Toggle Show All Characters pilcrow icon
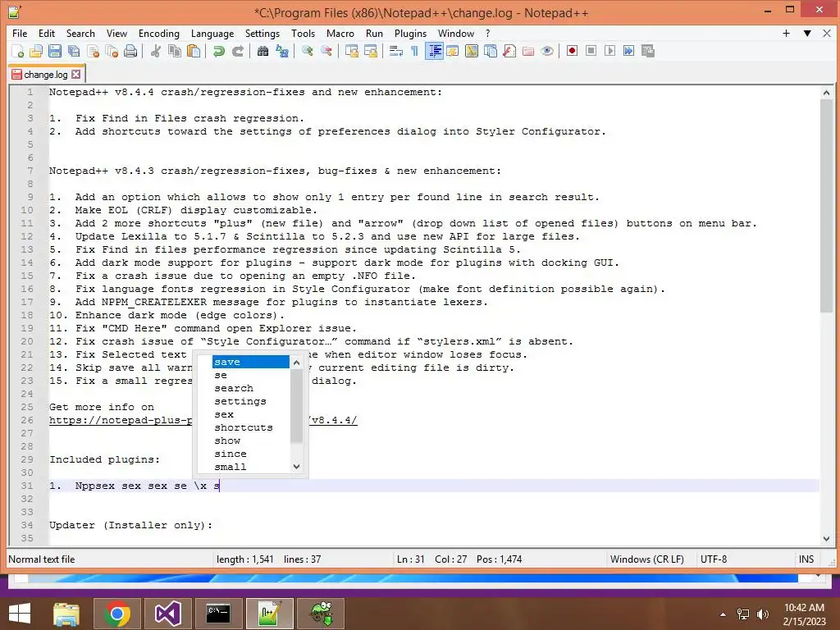This screenshot has width=840, height=630. point(414,51)
